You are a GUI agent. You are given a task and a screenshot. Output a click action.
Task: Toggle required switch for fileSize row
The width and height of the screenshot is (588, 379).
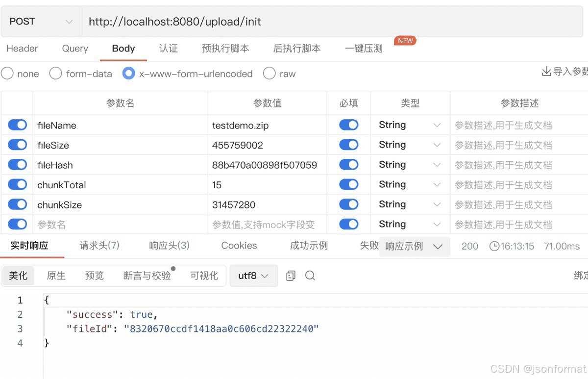(349, 145)
